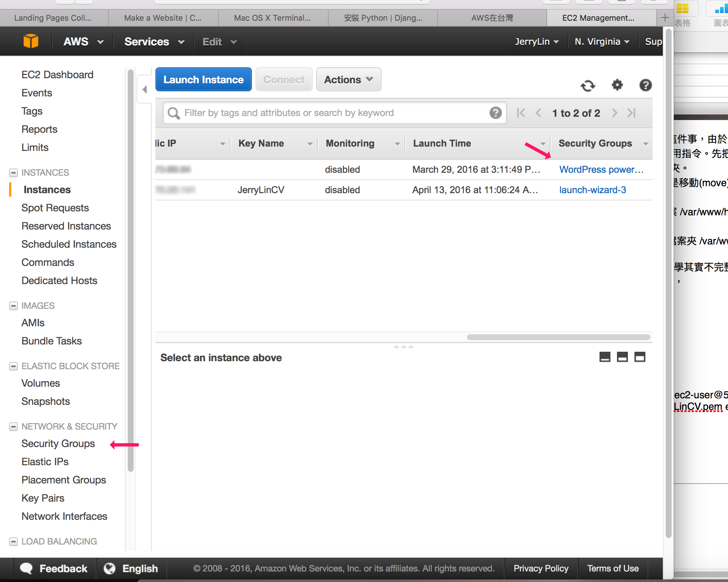Click the Launch Instance button
The width and height of the screenshot is (728, 582).
tap(203, 79)
